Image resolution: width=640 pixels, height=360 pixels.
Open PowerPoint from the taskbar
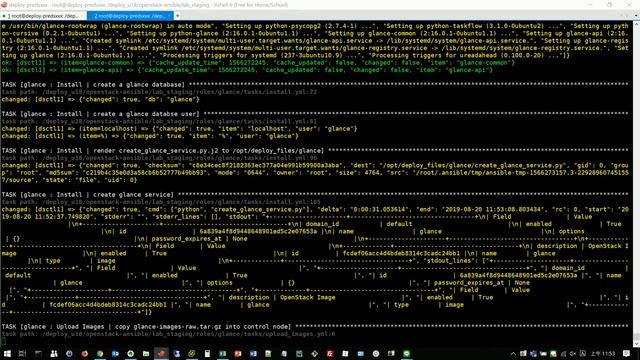point(238,353)
